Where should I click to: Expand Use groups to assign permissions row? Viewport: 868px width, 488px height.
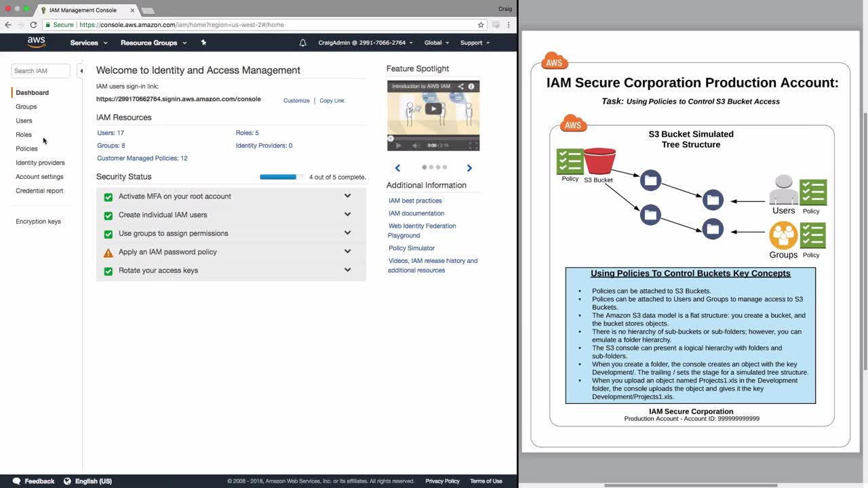pyautogui.click(x=231, y=233)
